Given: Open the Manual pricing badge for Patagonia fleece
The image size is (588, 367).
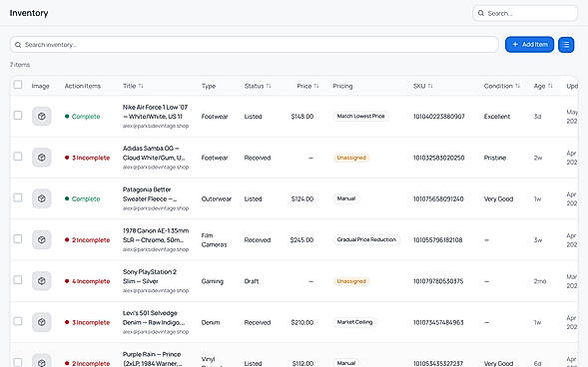Looking at the screenshot, I should (345, 198).
